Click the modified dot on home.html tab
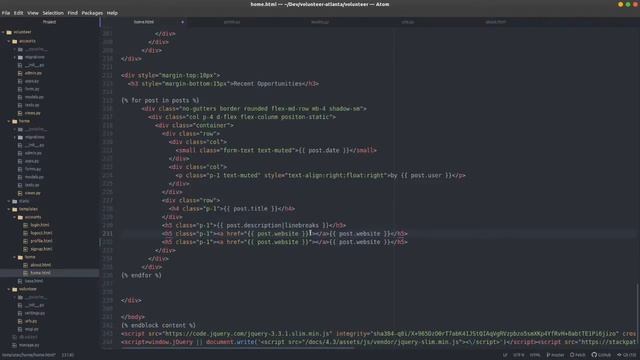This screenshot has width=640, height=360. point(182,22)
